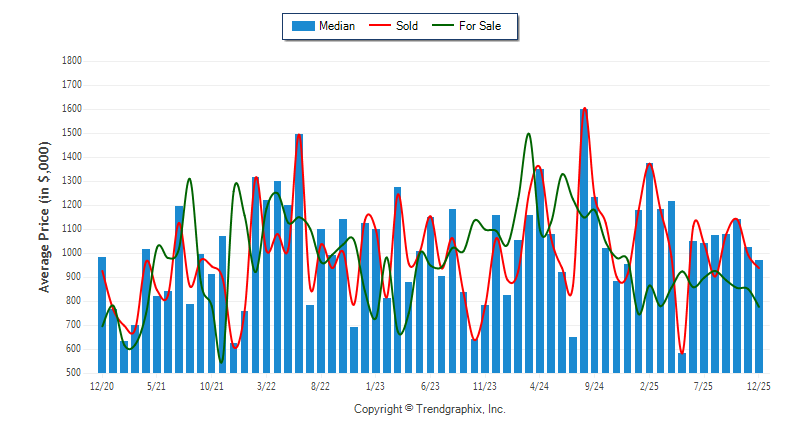Viewport: 800px width, 434px height.
Task: Click the 3/22 x-axis label
Action: [266, 385]
